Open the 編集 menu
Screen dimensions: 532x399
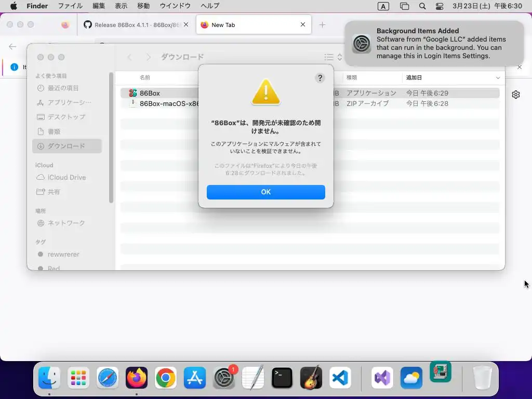point(99,6)
